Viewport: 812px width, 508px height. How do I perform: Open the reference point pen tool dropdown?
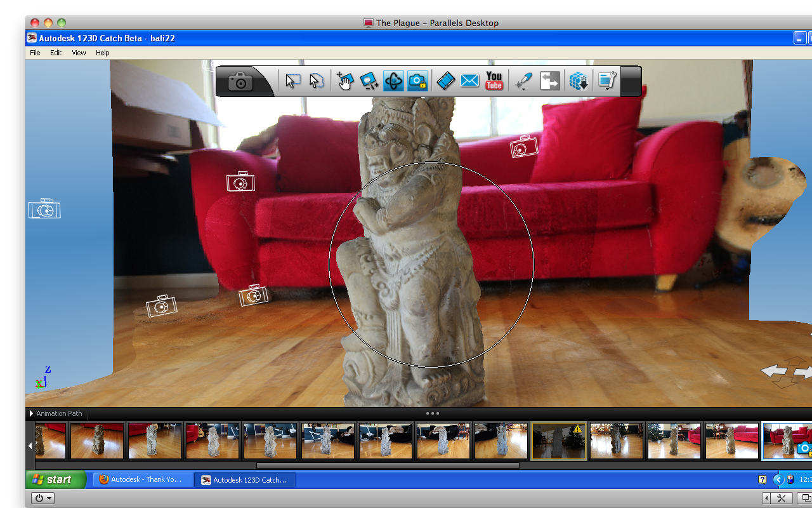[x=523, y=81]
